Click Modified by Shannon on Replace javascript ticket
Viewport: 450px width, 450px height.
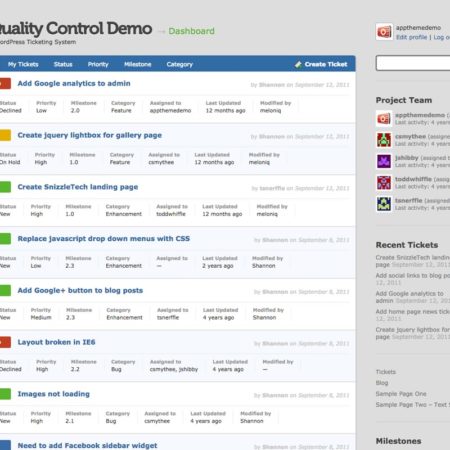[263, 266]
